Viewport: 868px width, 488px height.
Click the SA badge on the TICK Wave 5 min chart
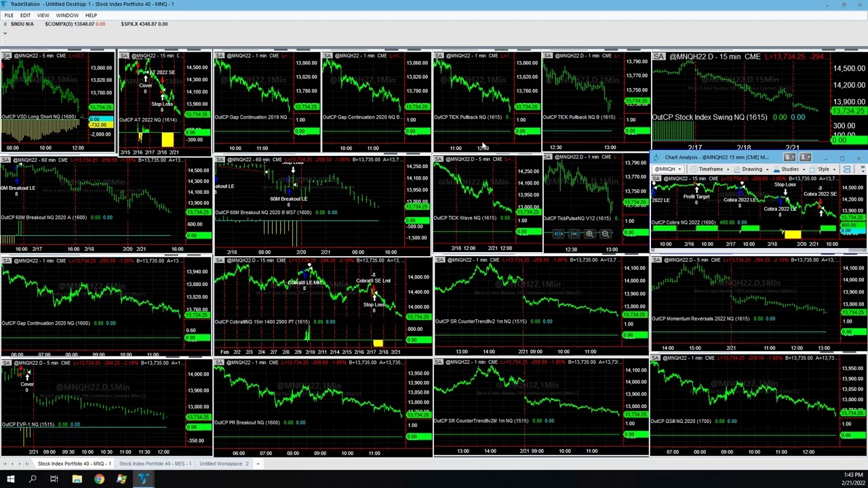(x=439, y=159)
